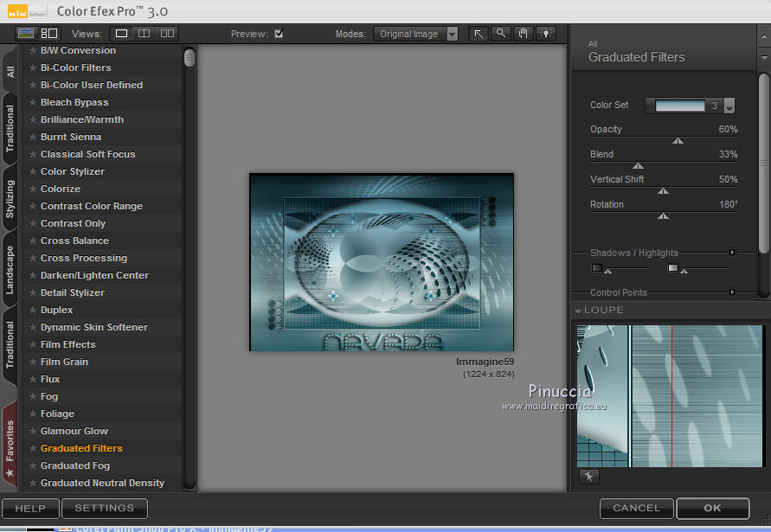Screen dimensions: 771x532
Task: Click the OK button
Action: pos(712,508)
